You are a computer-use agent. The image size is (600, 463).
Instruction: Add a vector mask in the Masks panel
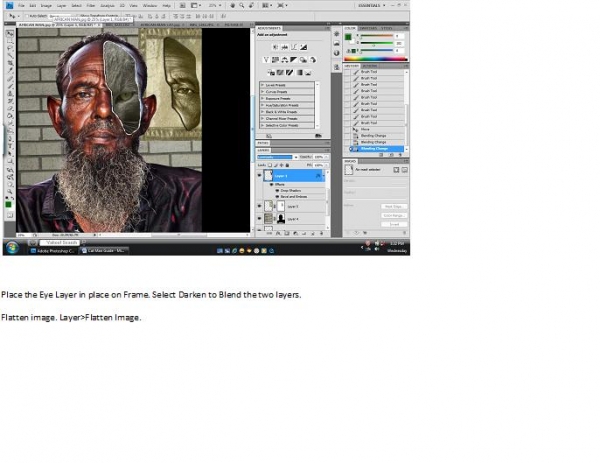tap(404, 170)
